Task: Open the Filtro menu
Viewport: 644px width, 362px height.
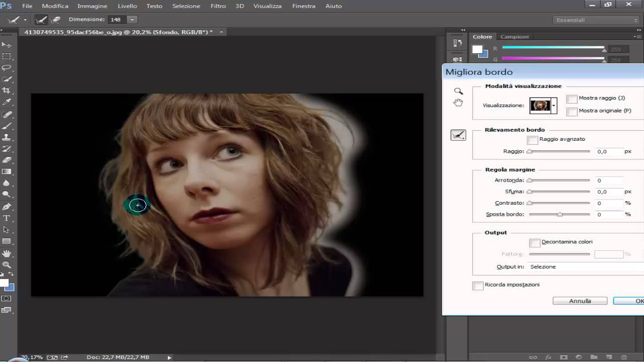Action: [218, 6]
